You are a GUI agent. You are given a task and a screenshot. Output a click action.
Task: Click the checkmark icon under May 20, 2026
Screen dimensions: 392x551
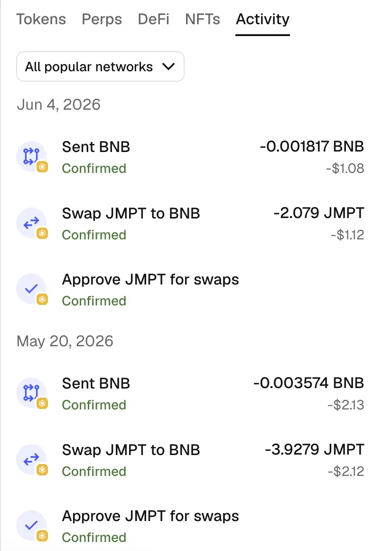31,525
